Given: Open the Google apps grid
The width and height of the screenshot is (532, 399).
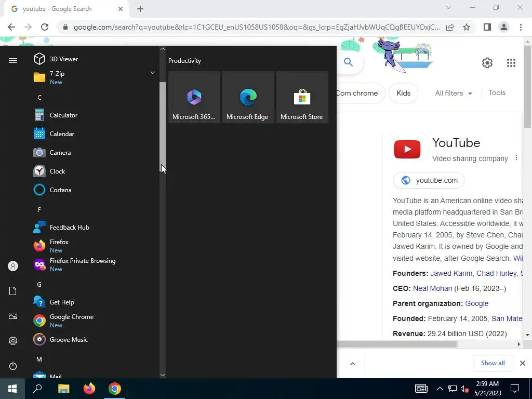Looking at the screenshot, I should [x=511, y=63].
